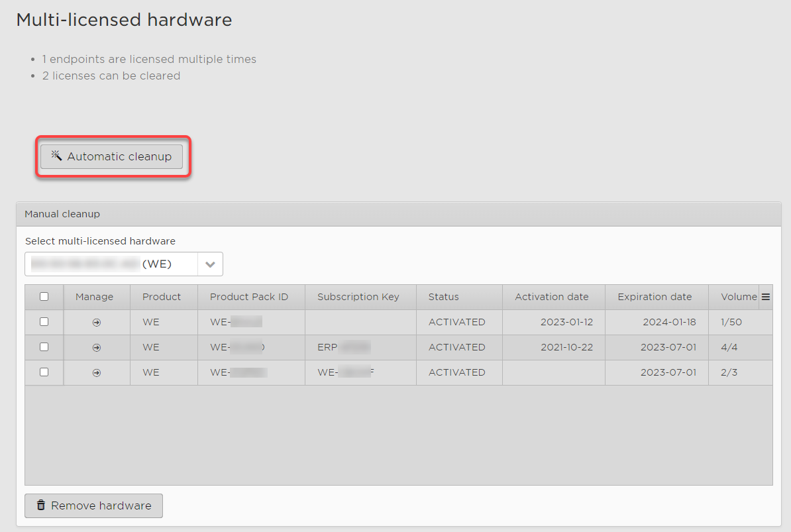Check the box for license expiring 2024-01-18
The height and width of the screenshot is (532, 791).
coord(44,322)
